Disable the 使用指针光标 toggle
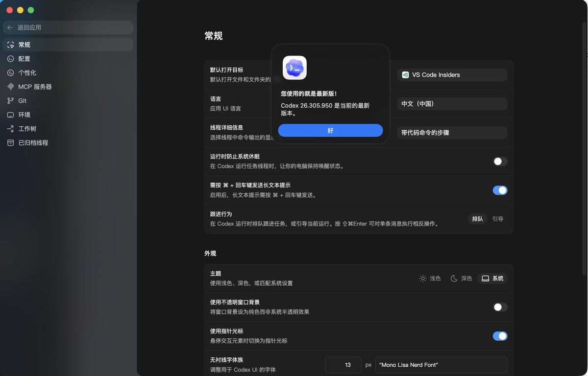Image resolution: width=588 pixels, height=376 pixels. click(500, 336)
